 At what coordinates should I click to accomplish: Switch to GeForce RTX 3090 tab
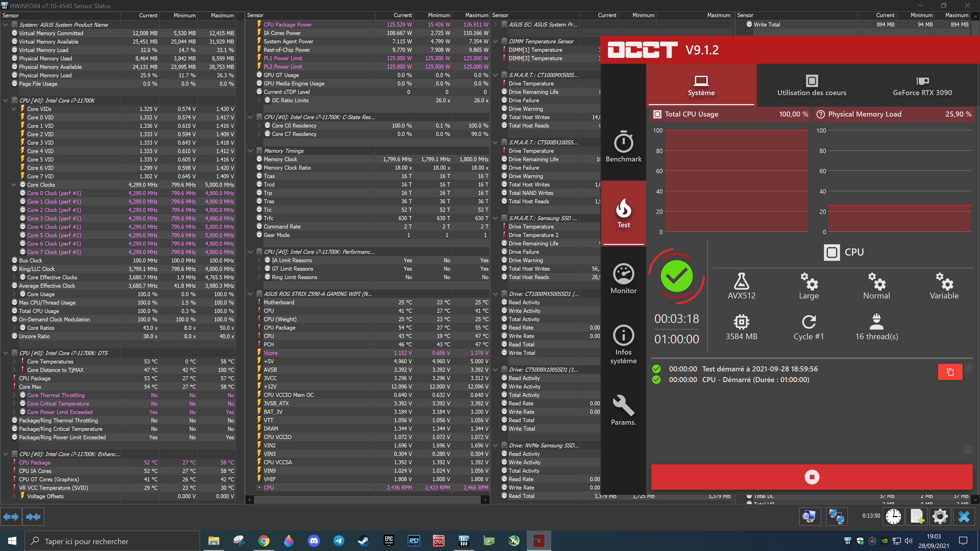922,85
